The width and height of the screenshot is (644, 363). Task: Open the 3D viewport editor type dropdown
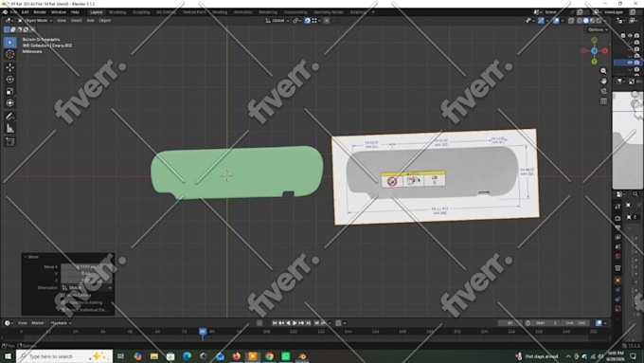pyautogui.click(x=9, y=20)
